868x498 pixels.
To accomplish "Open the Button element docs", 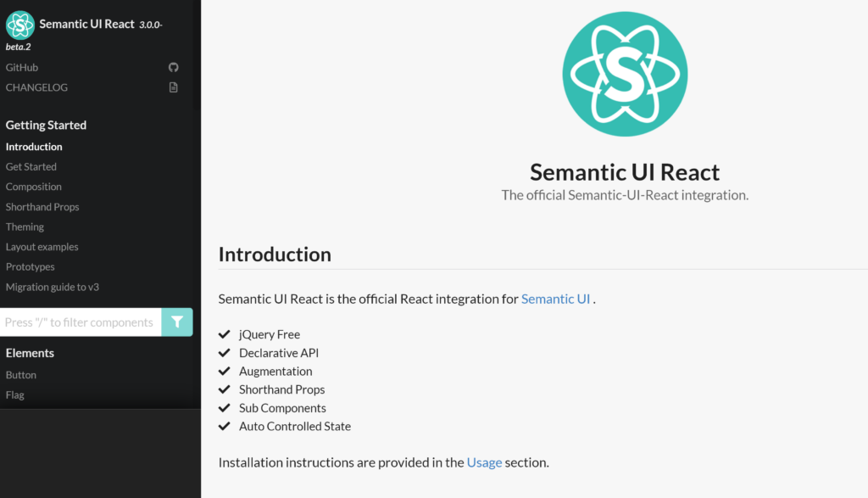I will coord(21,374).
